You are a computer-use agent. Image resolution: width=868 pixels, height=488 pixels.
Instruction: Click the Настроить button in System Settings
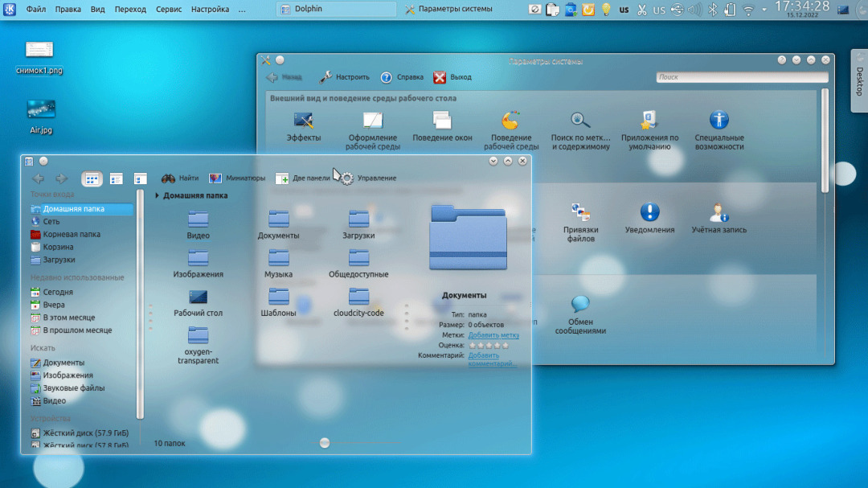point(344,77)
